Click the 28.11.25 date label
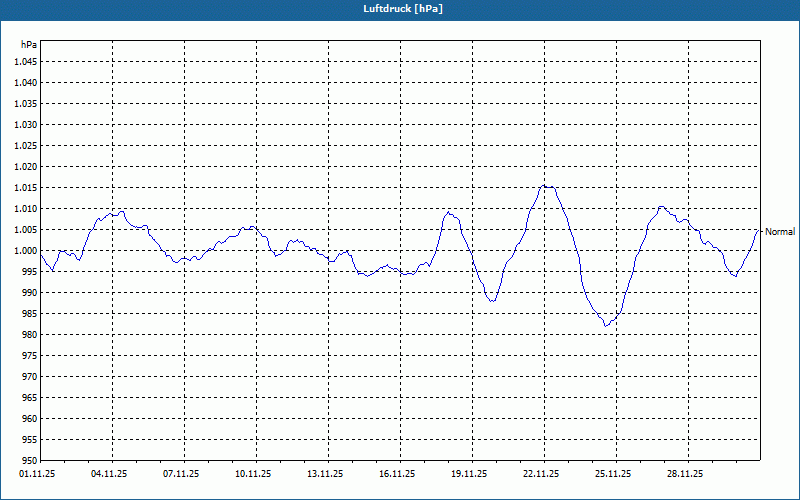The width and height of the screenshot is (800, 500). (685, 474)
